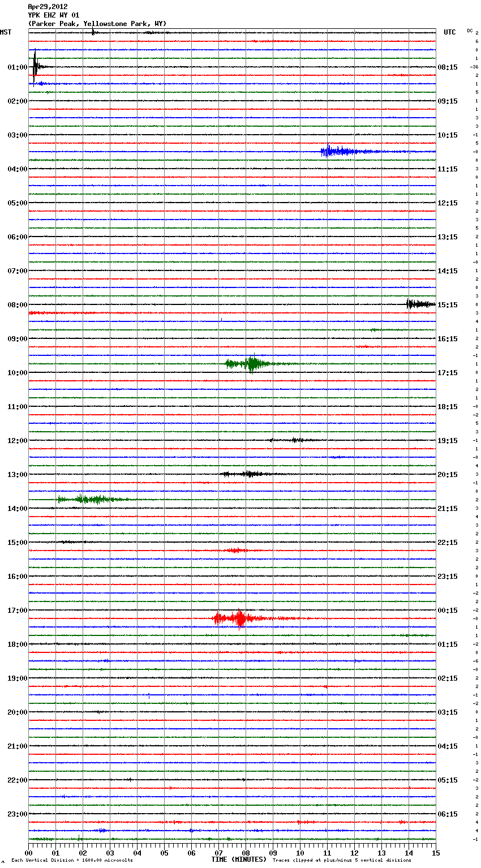Image resolution: width=481 pixels, height=868 pixels.
Task: Click the "MST" time zone label
Action: coord(6,32)
